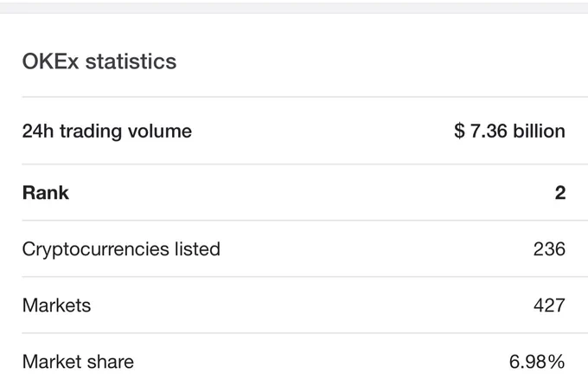Click the word listed in Cryptocurrencies row
588x386 pixels.
click(197, 248)
